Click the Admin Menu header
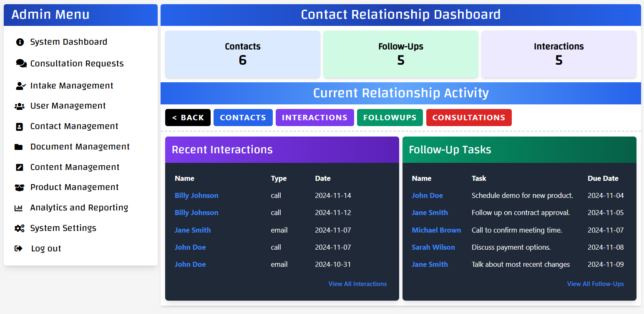Viewport: 644px width, 314px height. (x=80, y=15)
